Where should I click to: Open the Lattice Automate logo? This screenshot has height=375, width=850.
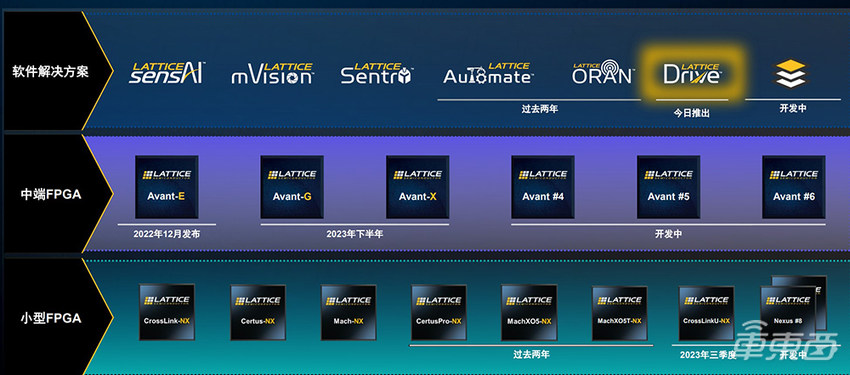pos(488,74)
